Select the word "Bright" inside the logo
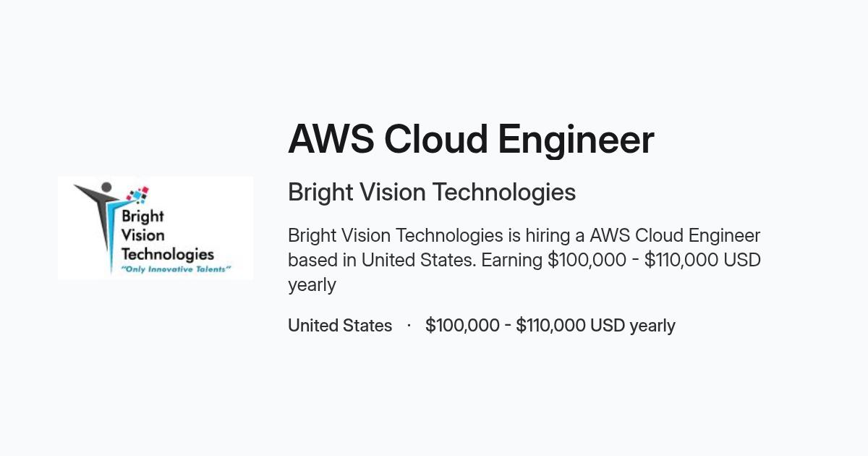Screen dimensions: 868x456 point(142,216)
